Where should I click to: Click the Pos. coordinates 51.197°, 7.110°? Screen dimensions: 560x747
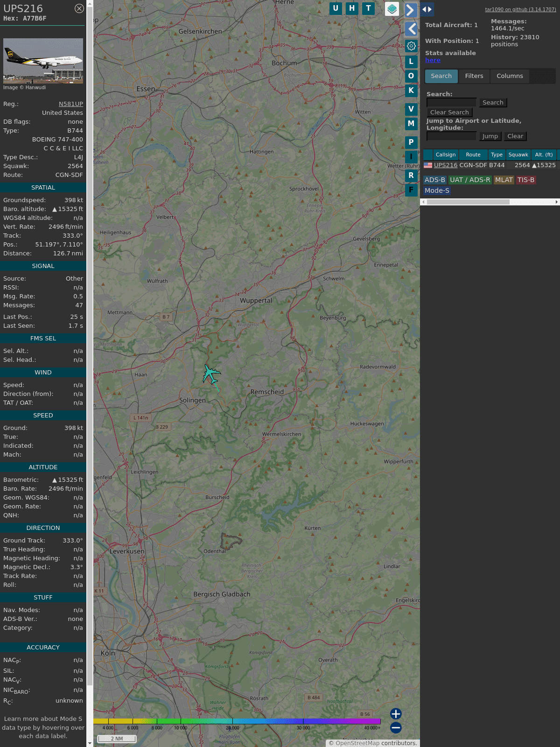click(x=59, y=245)
